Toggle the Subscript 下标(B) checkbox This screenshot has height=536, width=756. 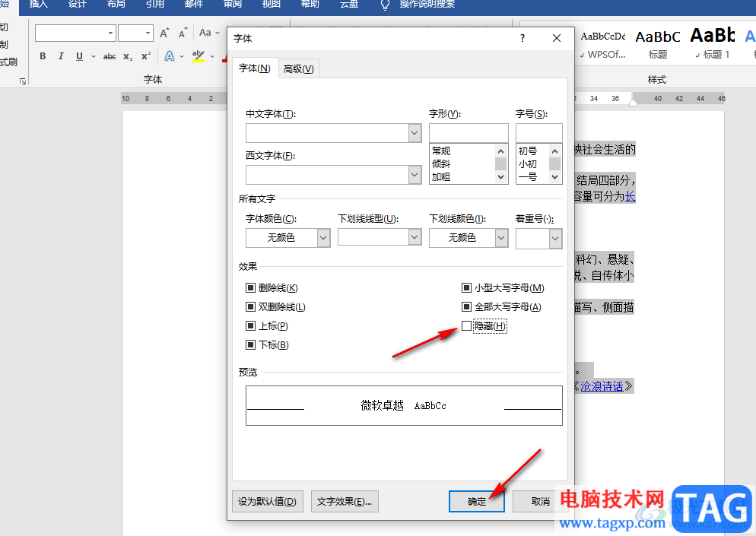coord(250,344)
